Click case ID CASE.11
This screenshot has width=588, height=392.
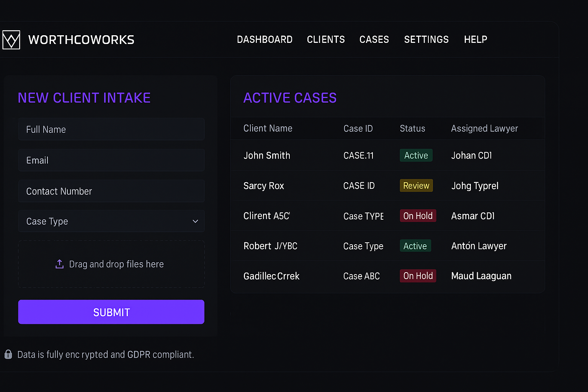358,155
